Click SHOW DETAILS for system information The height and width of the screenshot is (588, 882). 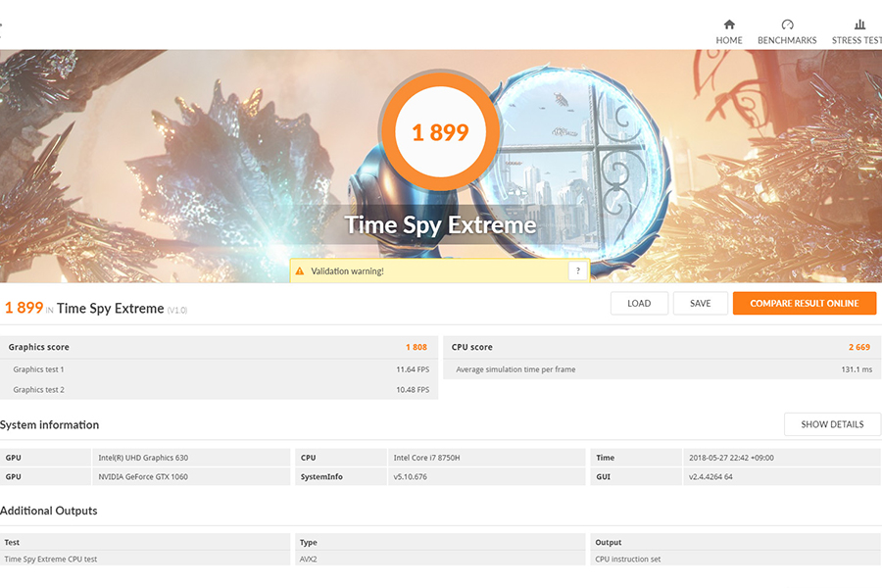click(832, 424)
